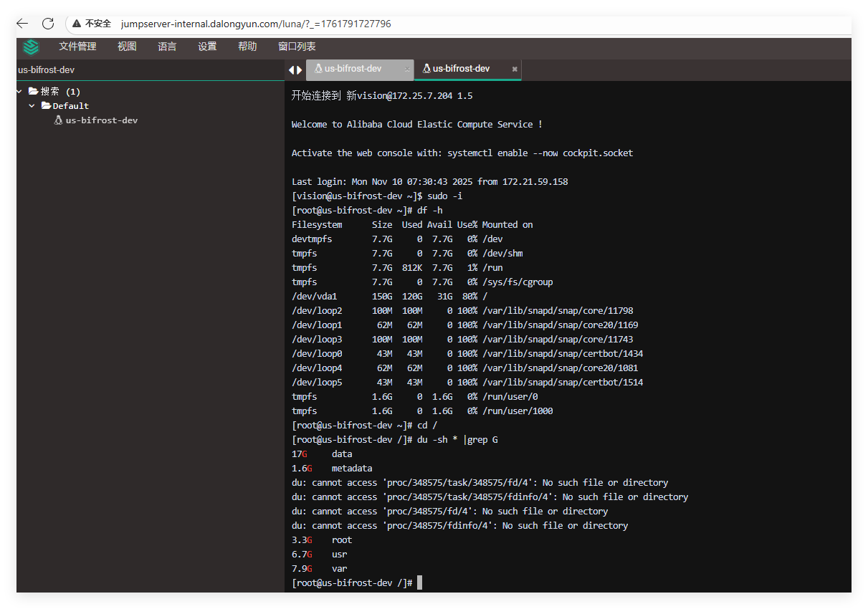Close the inactive gray us-bifrost-dev tab
Image resolution: width=868 pixels, height=609 pixels.
pyautogui.click(x=407, y=69)
